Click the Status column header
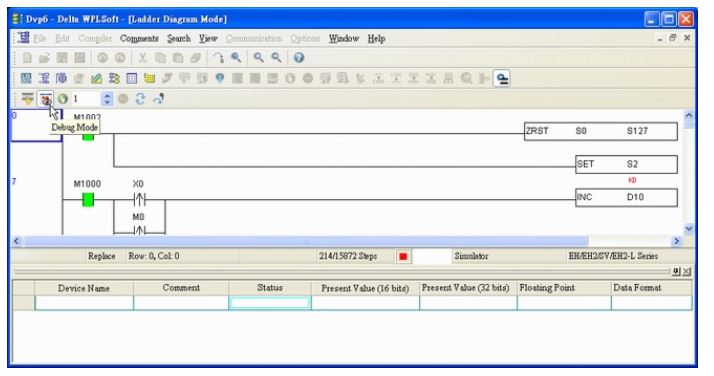 [x=270, y=288]
